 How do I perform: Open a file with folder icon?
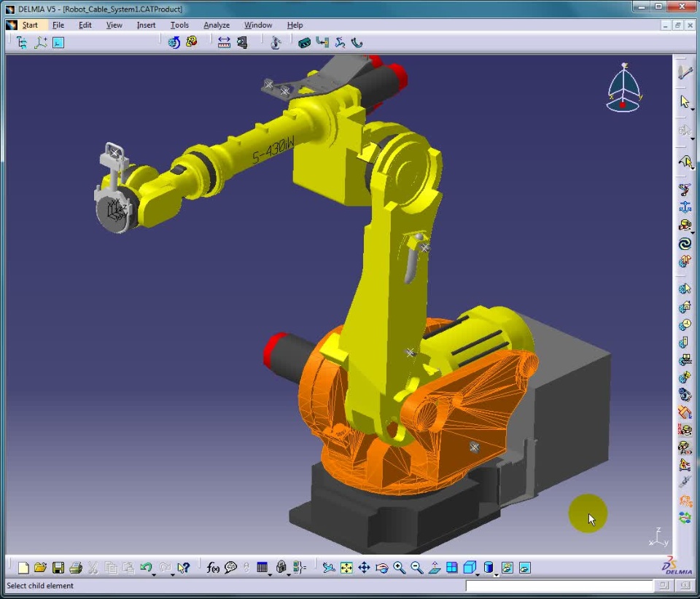[x=40, y=568]
